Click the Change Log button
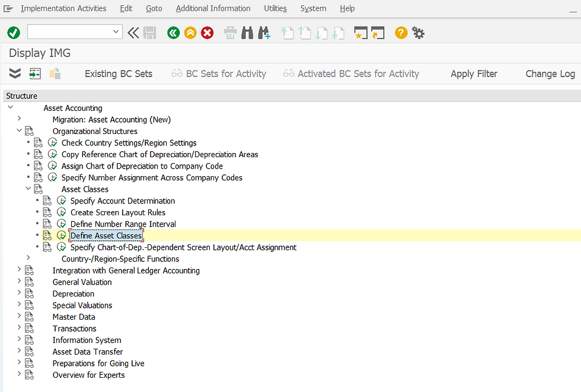Screen dimensions: 581x392 coord(550,74)
